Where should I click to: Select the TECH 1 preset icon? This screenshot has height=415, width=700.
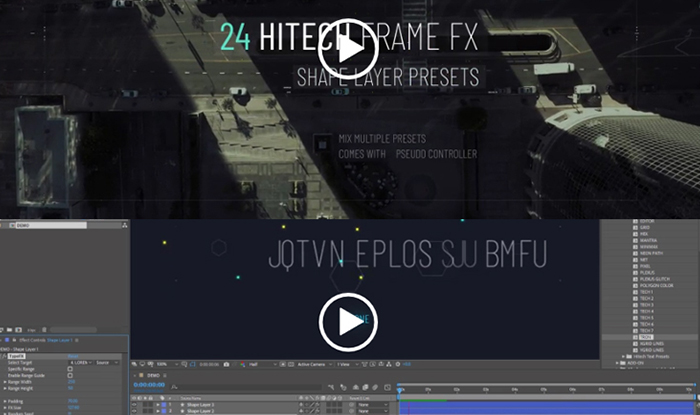[635, 292]
